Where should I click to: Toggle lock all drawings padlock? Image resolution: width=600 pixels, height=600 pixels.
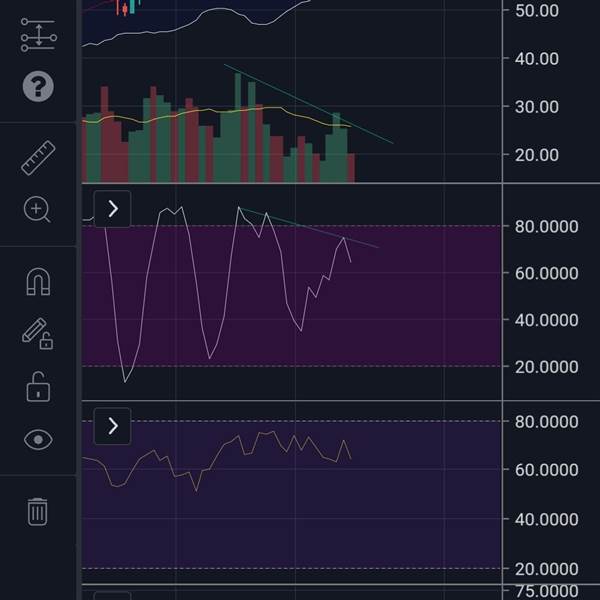[38, 386]
